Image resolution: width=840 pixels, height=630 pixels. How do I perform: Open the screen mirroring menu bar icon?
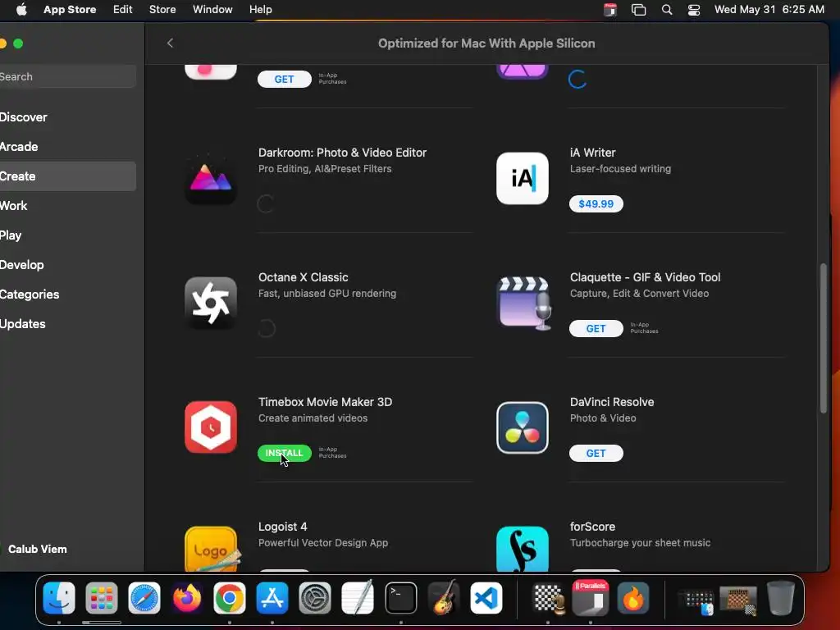pos(638,10)
